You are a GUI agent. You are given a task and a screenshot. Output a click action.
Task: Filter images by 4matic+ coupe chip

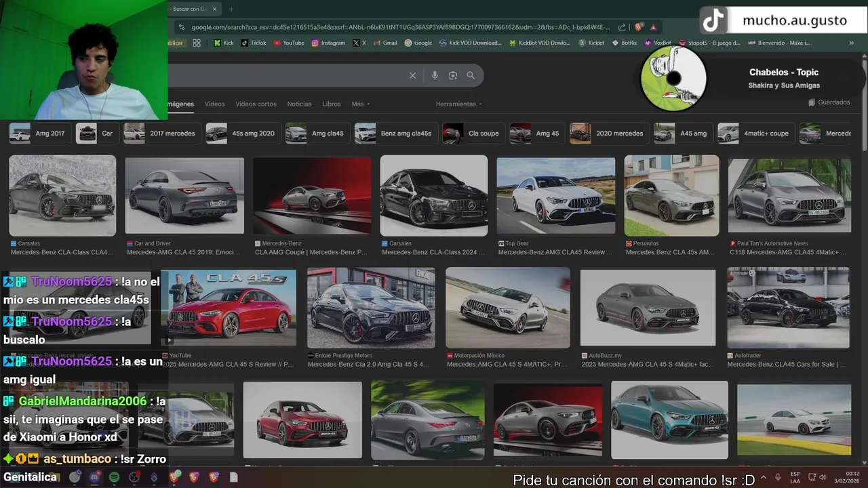(x=755, y=134)
